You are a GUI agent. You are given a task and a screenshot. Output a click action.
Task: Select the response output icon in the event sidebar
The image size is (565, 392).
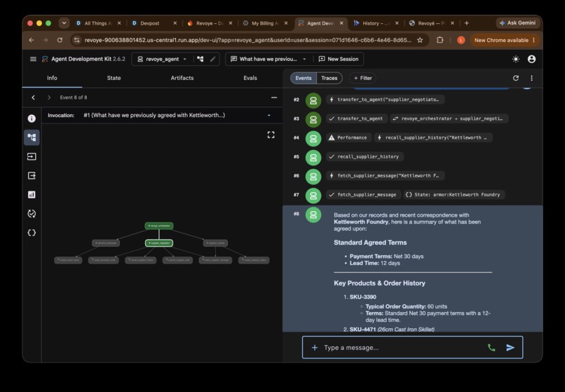click(x=32, y=175)
